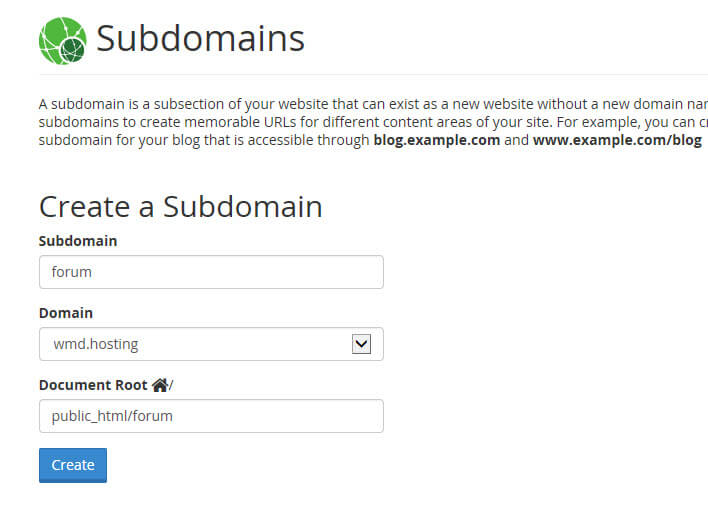Click the Subdomain field label
Screen dimensions: 708x515
78,241
